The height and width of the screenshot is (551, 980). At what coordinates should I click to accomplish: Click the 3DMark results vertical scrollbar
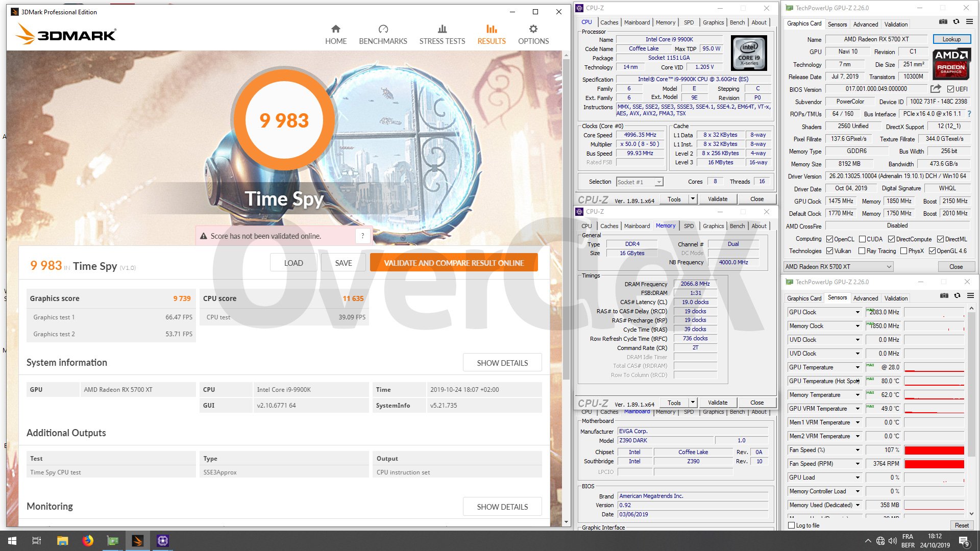tap(566, 219)
